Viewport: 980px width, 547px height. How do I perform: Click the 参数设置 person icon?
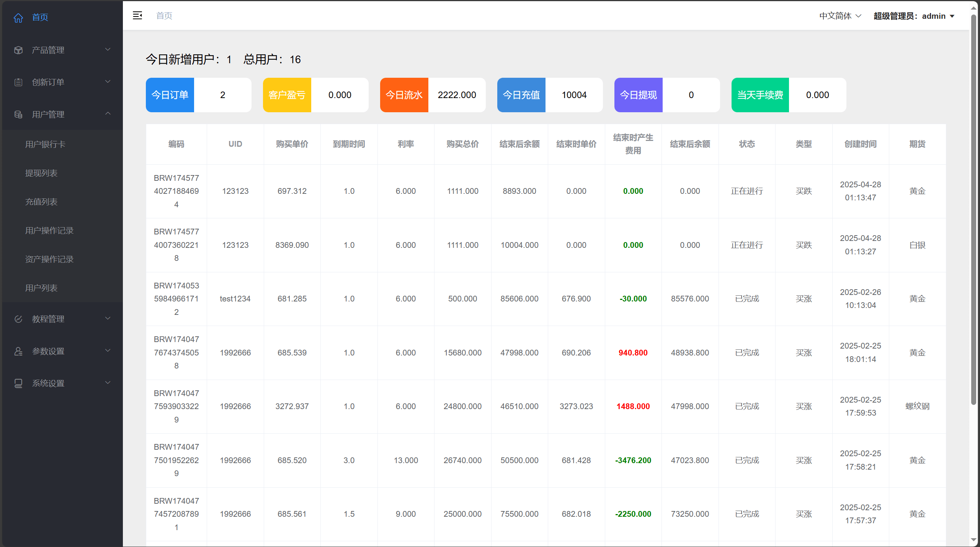point(18,351)
